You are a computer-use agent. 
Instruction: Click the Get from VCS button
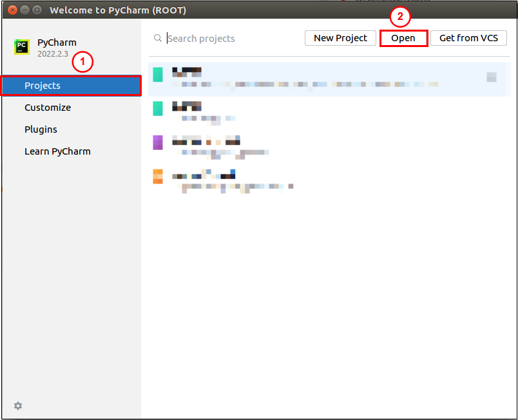(468, 38)
